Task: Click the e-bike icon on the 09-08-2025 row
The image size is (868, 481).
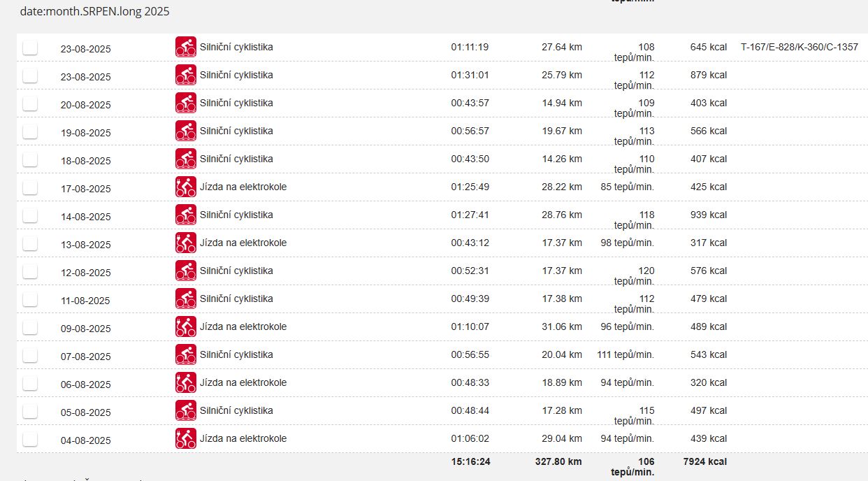Action: (185, 326)
